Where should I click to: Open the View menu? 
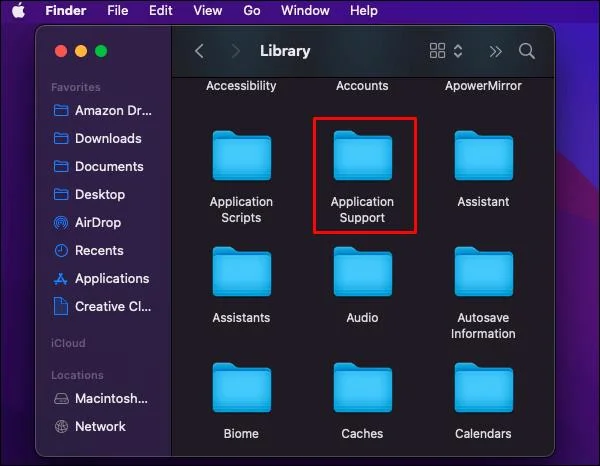click(208, 10)
